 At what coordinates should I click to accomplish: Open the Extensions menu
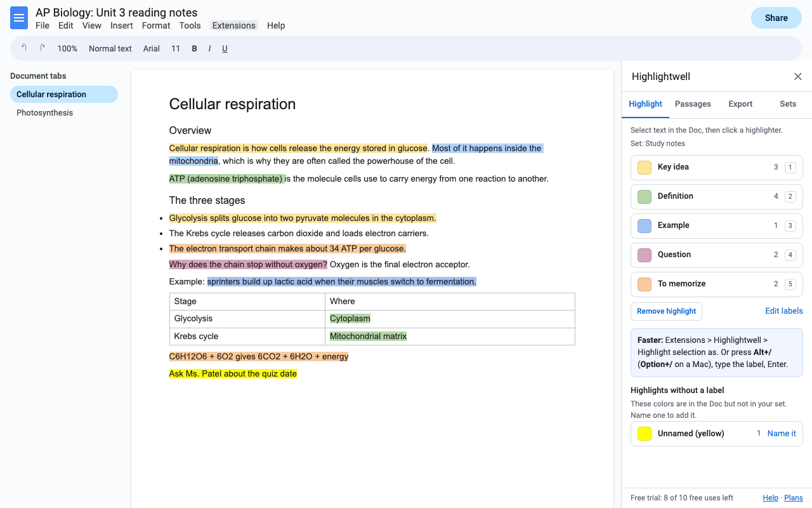tap(234, 25)
